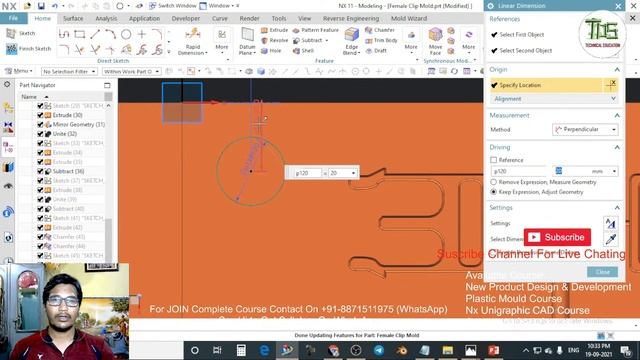The image size is (640, 360).
Task: Click the Shell feature icon
Action: point(296,51)
